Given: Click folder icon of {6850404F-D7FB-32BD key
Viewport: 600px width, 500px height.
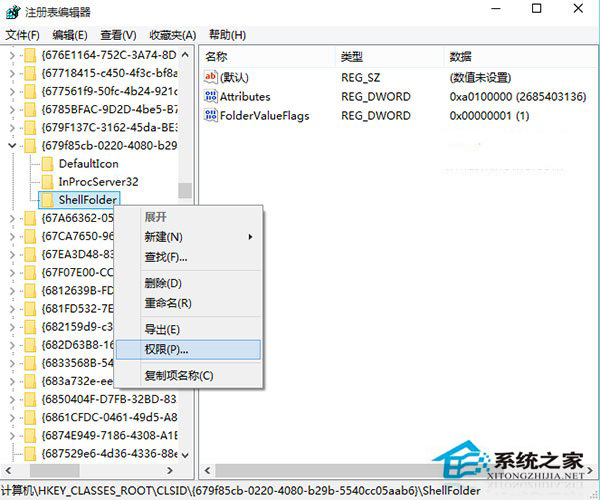Looking at the screenshot, I should click(x=30, y=399).
